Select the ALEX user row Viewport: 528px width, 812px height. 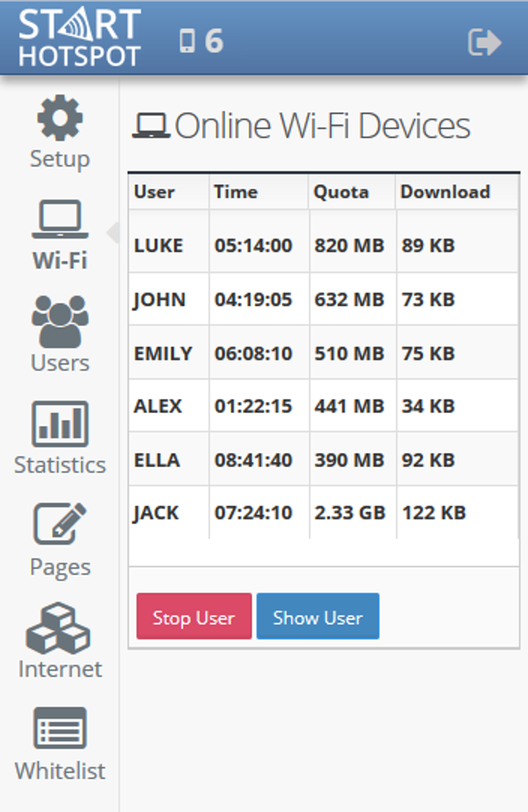coord(323,406)
